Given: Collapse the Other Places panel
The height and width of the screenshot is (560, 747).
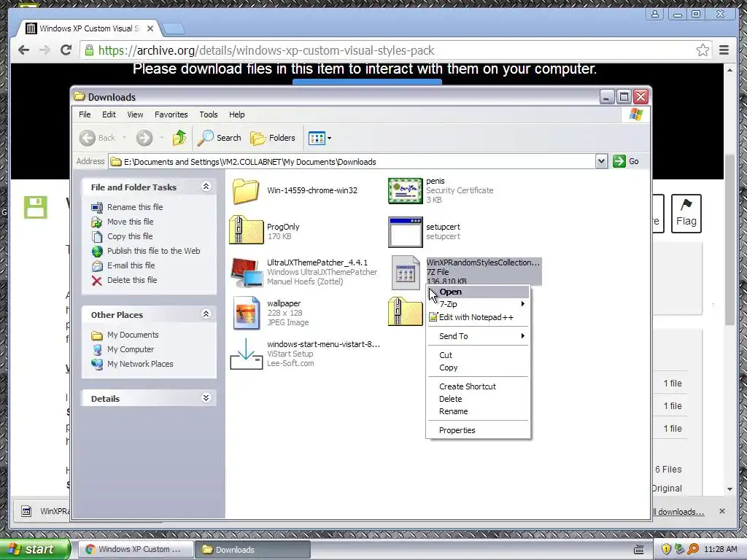Looking at the screenshot, I should (206, 314).
